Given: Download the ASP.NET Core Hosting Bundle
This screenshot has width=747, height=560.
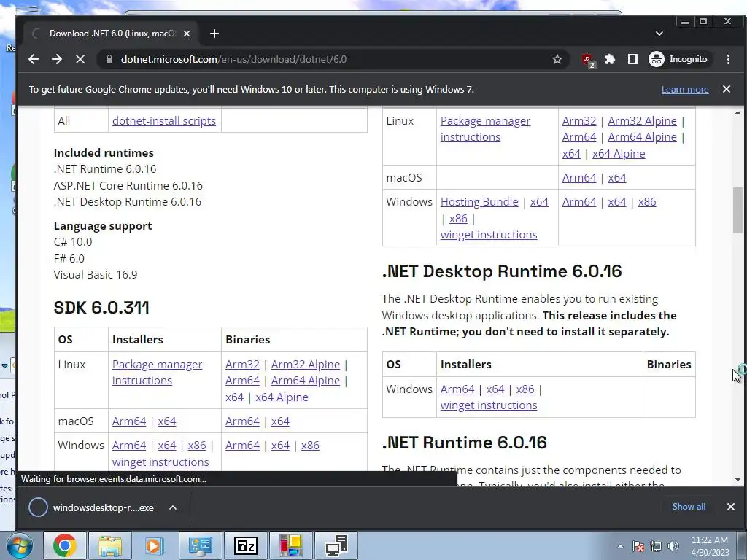Looking at the screenshot, I should tap(479, 202).
